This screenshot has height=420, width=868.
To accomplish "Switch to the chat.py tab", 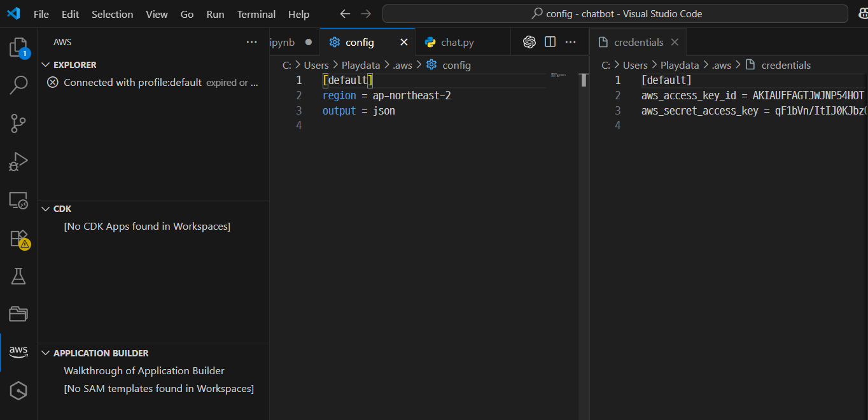I will pos(463,42).
